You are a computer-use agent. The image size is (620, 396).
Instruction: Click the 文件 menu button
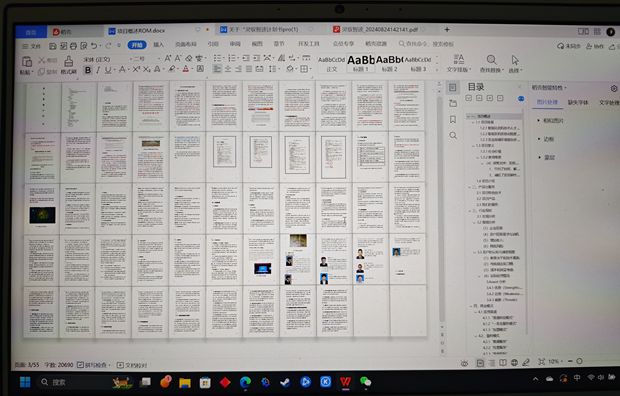(32, 46)
